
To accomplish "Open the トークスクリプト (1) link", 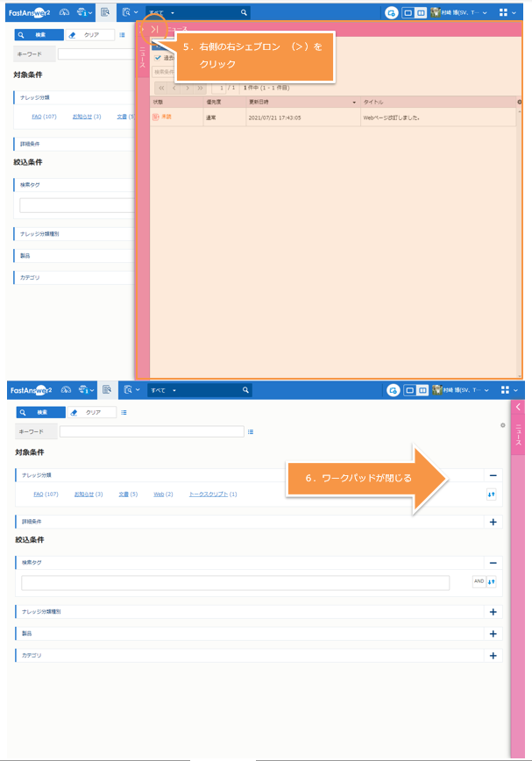I will click(x=213, y=494).
